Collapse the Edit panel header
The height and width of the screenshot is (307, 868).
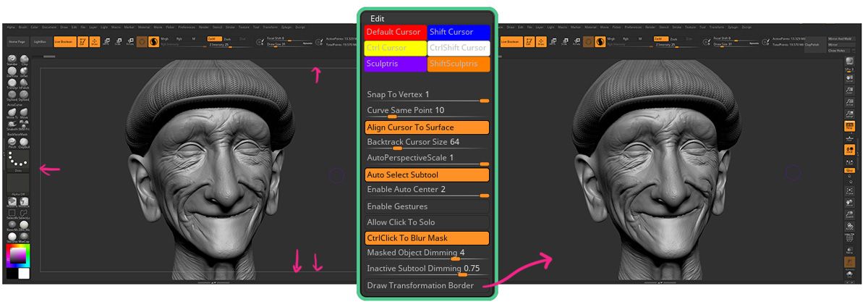tap(378, 17)
